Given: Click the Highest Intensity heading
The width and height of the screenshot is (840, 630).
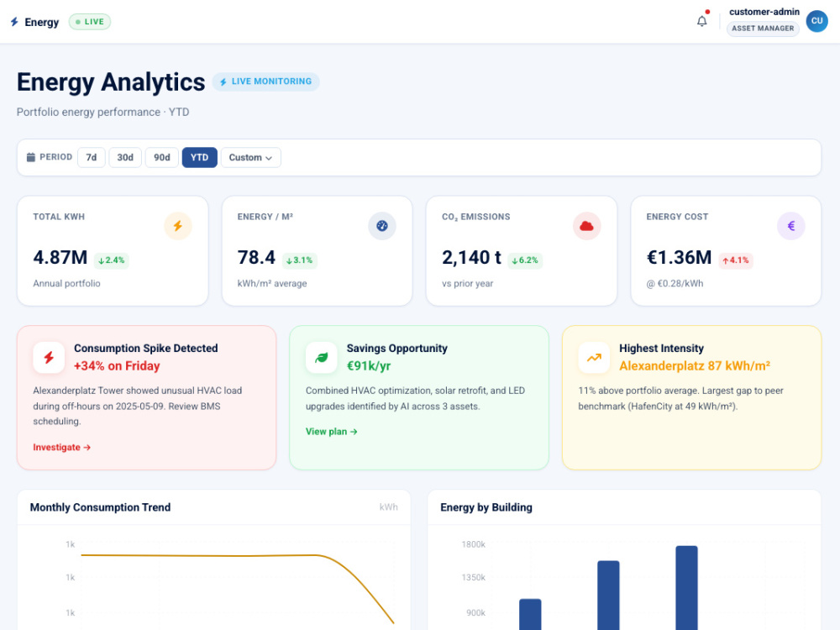Looking at the screenshot, I should coord(661,349).
